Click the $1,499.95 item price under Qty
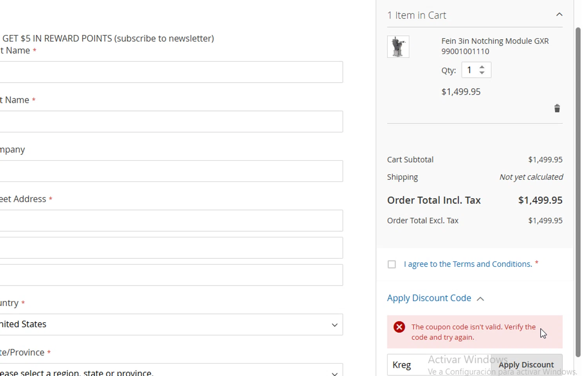588x376 pixels. pyautogui.click(x=461, y=92)
